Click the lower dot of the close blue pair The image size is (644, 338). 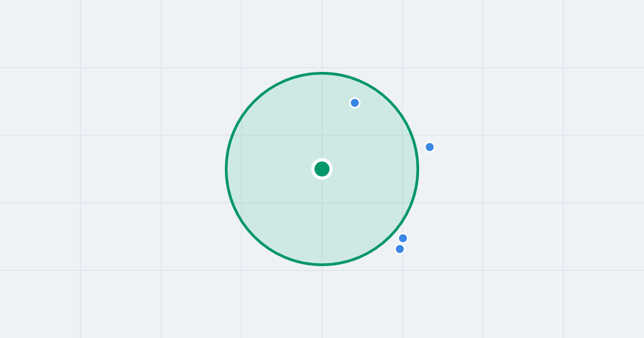point(400,249)
